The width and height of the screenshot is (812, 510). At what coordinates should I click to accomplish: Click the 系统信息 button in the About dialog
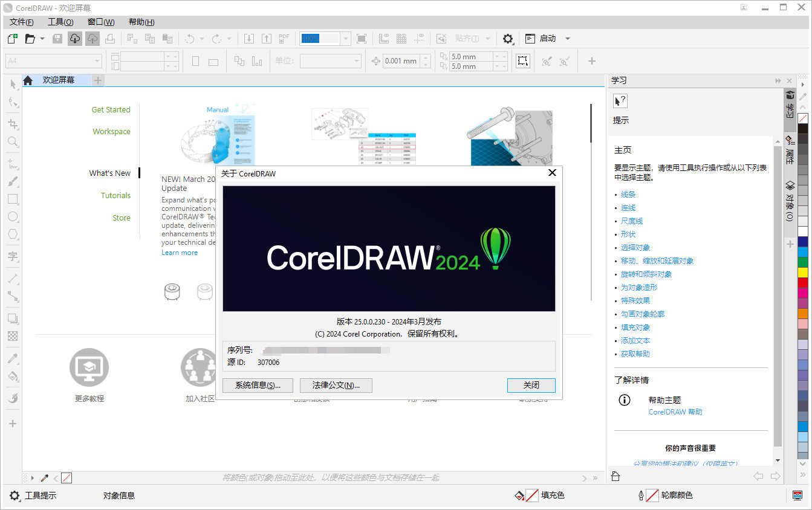[258, 385]
